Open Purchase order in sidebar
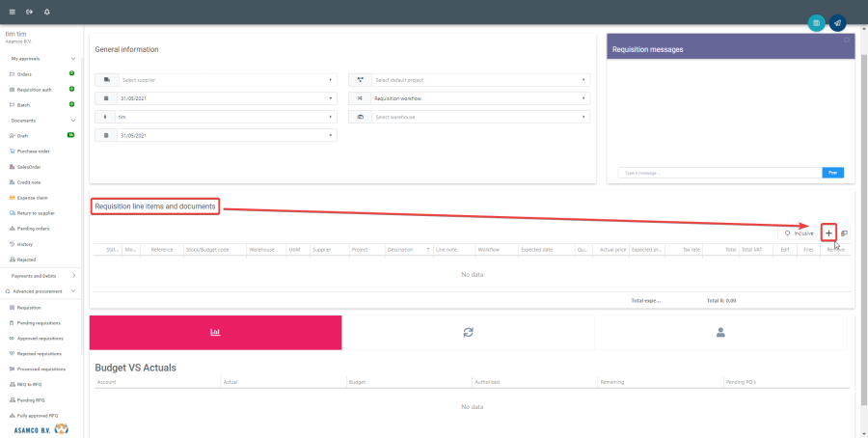This screenshot has height=438, width=868. [x=34, y=151]
